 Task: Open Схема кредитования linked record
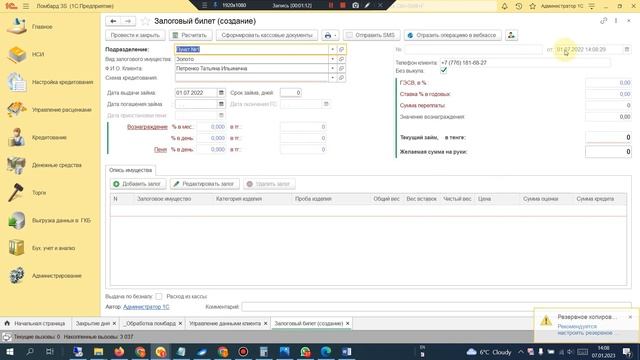pos(342,78)
